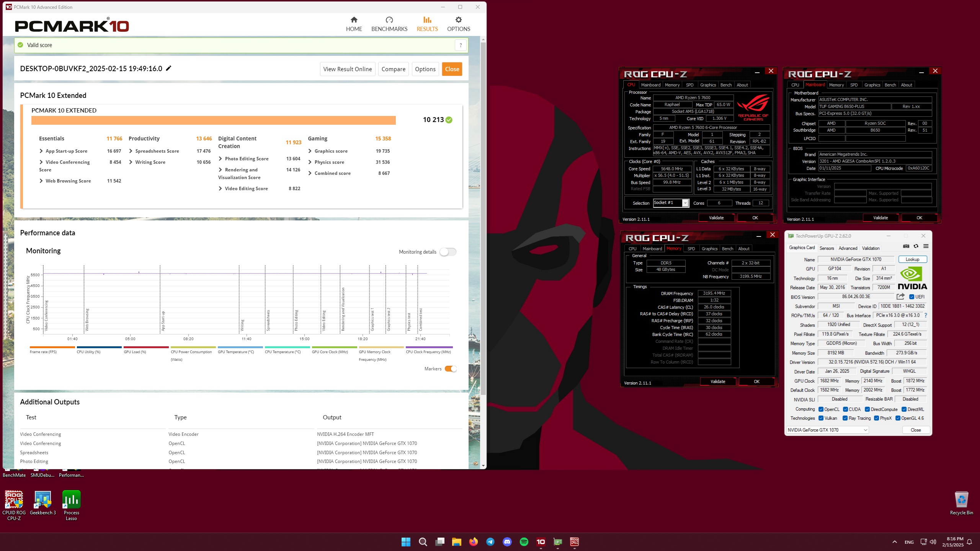The width and height of the screenshot is (980, 551).
Task: Open Discord from the taskbar
Action: (507, 542)
